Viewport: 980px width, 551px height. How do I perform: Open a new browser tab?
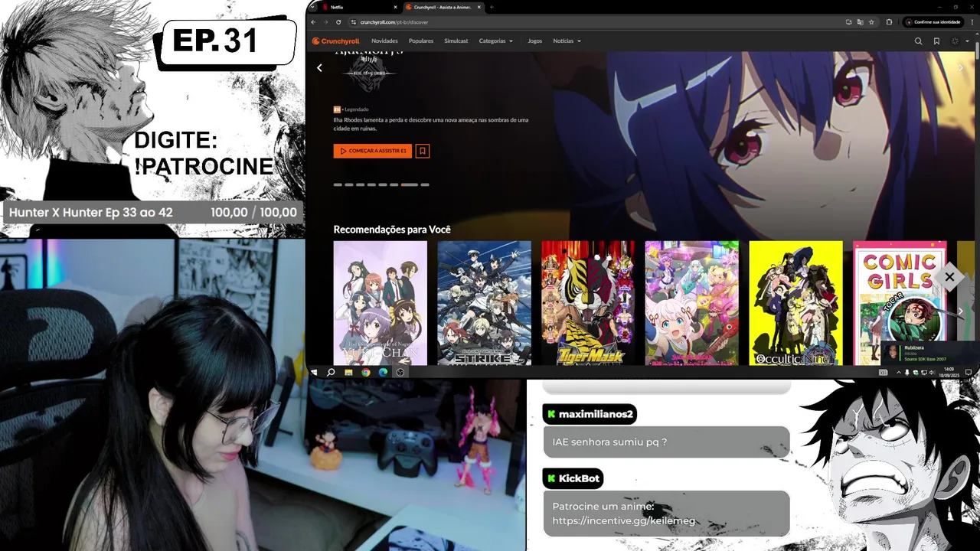(x=492, y=7)
